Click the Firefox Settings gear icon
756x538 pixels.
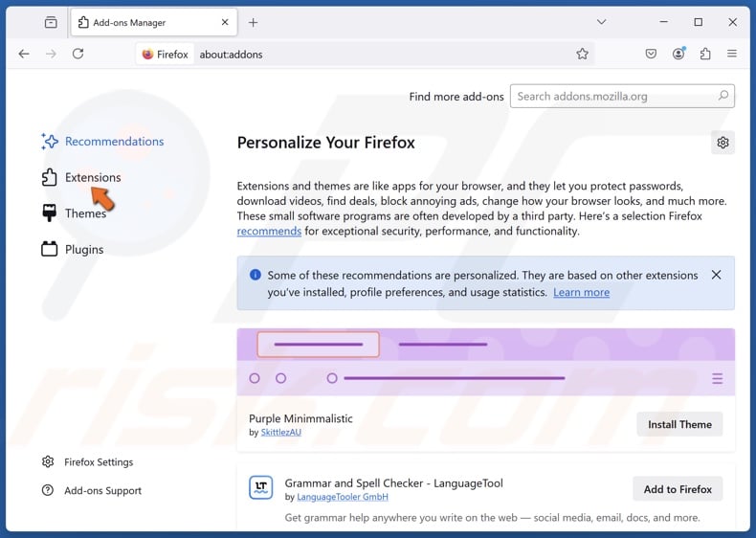[x=48, y=461]
